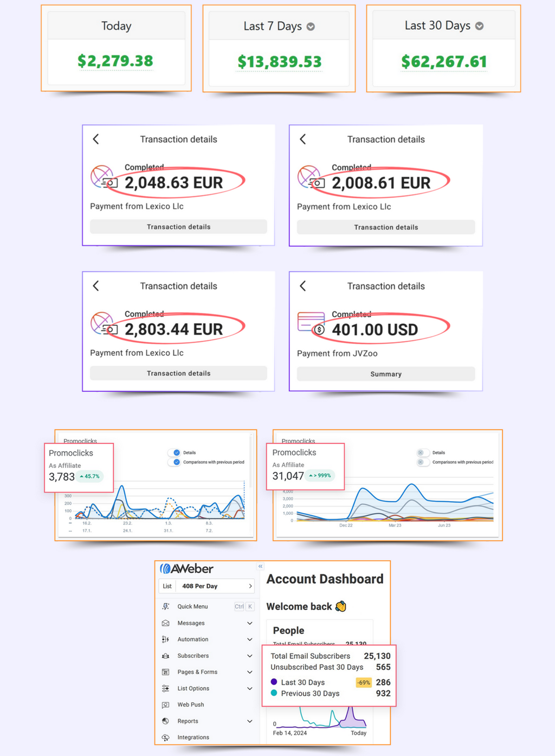Click the Reports pie chart icon

coord(166,721)
